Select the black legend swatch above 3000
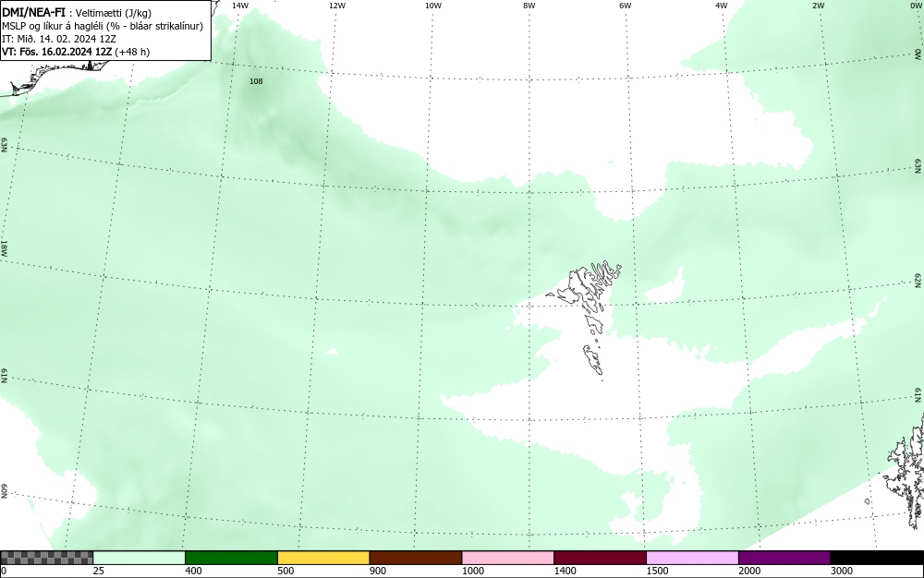 (877, 558)
